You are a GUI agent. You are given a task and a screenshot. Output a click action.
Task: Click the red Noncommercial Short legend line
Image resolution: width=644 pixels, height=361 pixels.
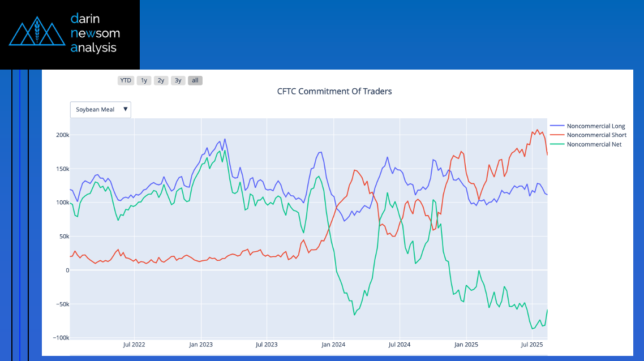click(x=557, y=135)
